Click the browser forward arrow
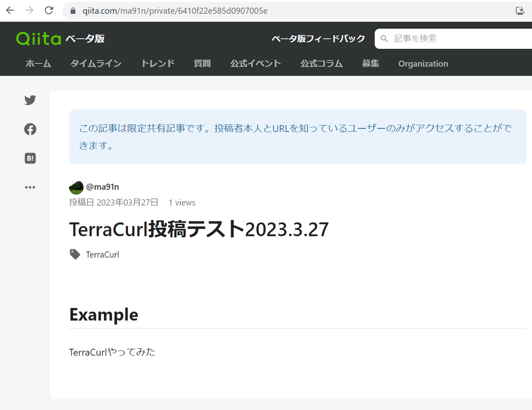532x410 pixels. click(x=30, y=10)
